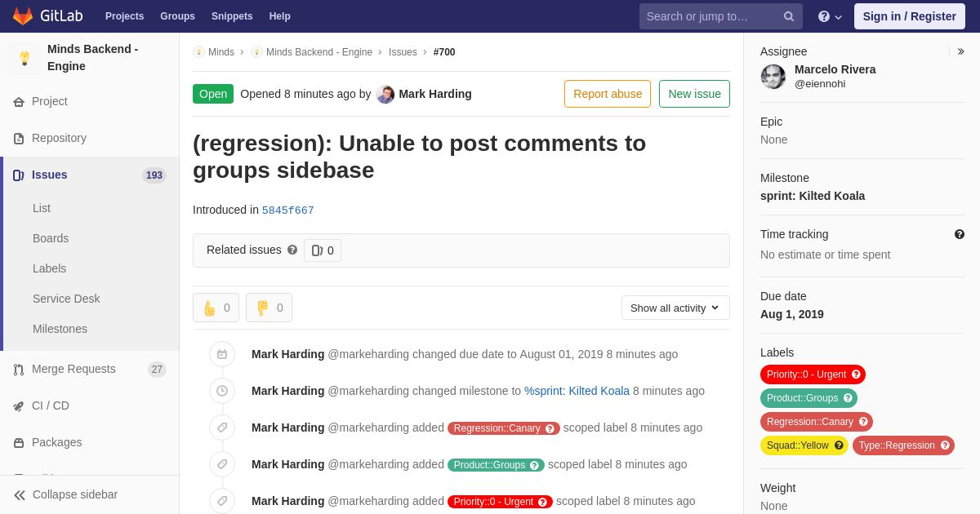This screenshot has width=980, height=514.
Task: Expand the Show all activity dropdown
Action: [x=675, y=308]
